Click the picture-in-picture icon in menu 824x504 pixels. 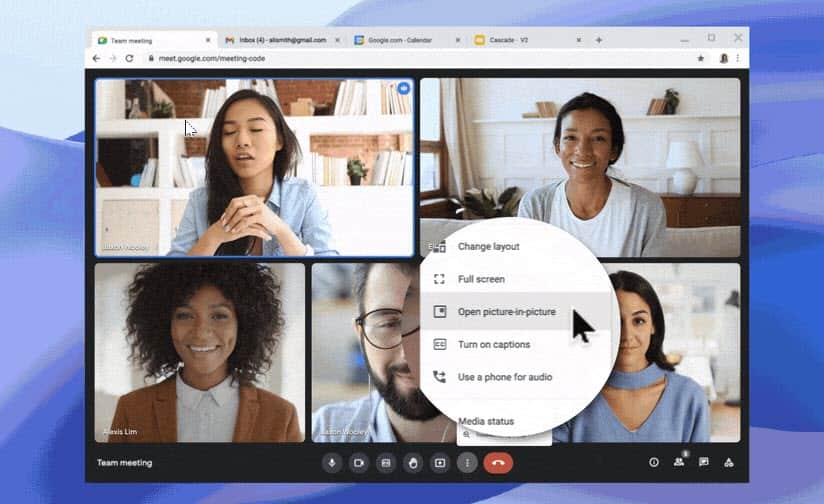click(439, 312)
